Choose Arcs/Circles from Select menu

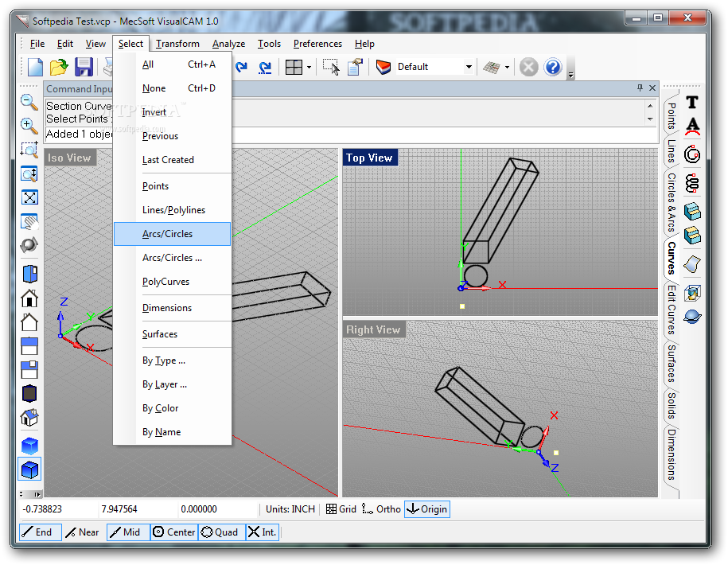(172, 234)
